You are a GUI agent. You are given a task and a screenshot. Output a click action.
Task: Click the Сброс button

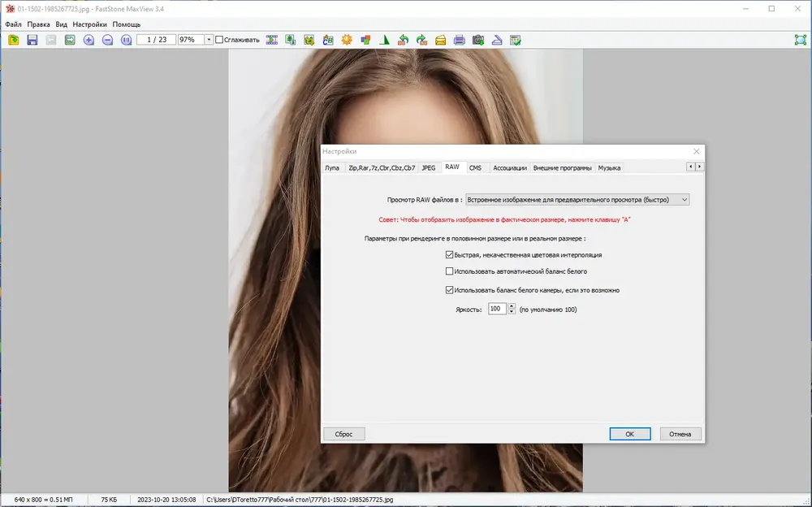tap(343, 434)
